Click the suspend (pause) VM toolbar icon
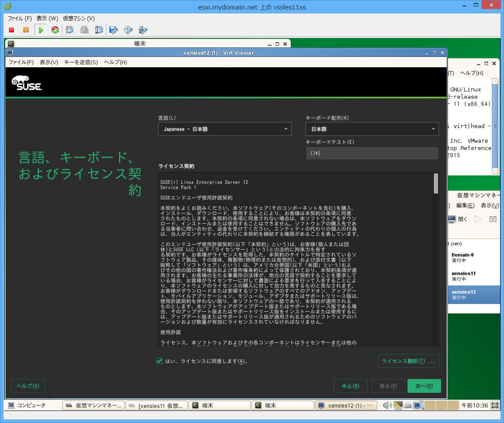 (x=26, y=30)
